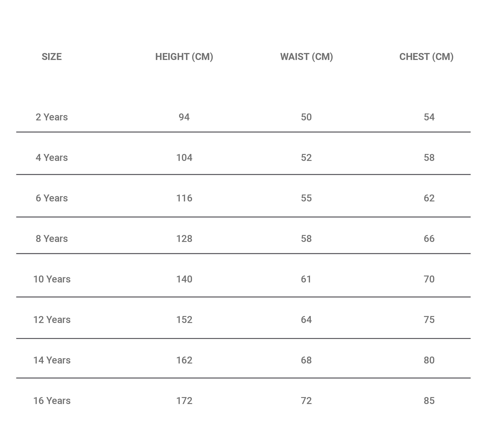Select the 6 Years size row label
491x448 pixels.
coord(52,198)
